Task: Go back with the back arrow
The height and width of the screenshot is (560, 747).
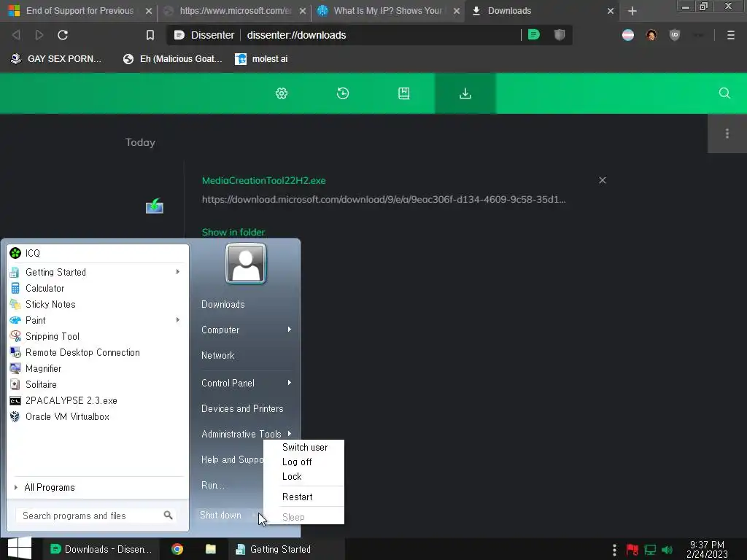Action: (x=16, y=35)
